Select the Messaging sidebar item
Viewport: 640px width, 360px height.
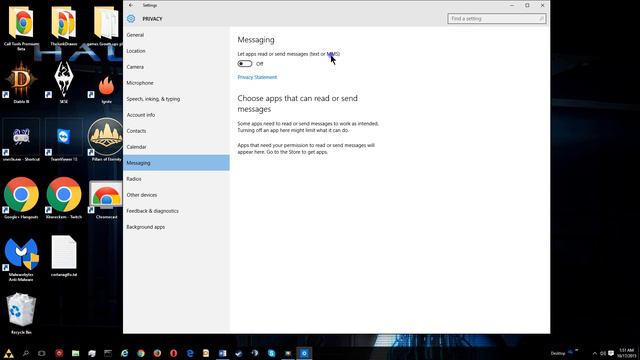tap(176, 163)
